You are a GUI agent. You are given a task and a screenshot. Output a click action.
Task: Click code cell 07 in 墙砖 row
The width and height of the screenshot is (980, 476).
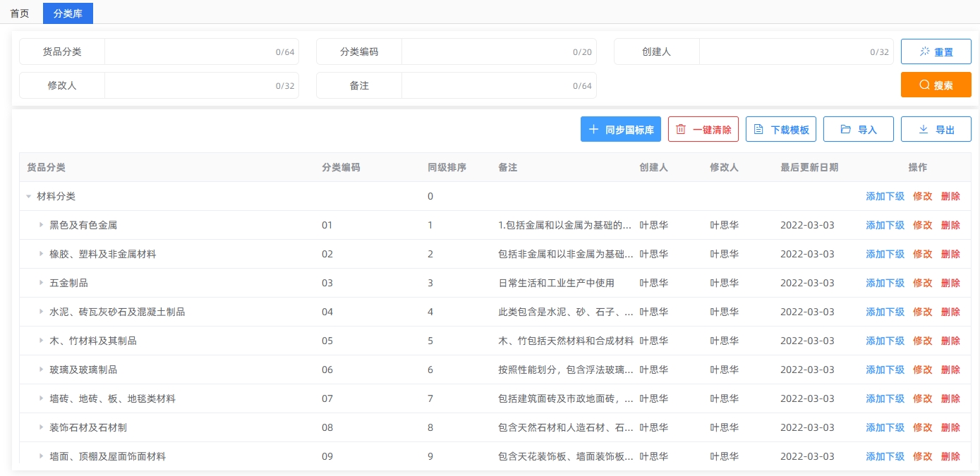click(327, 399)
